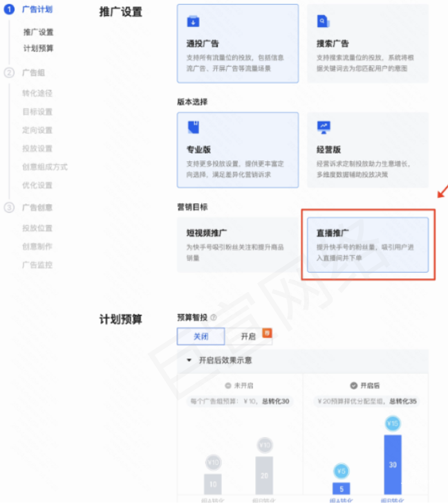
Task: Click step 1 circle for 广告计划
Action: point(9,9)
